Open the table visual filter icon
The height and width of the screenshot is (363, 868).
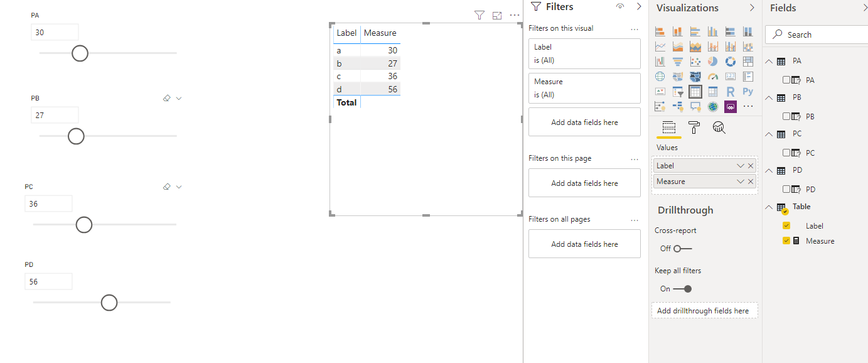point(480,15)
